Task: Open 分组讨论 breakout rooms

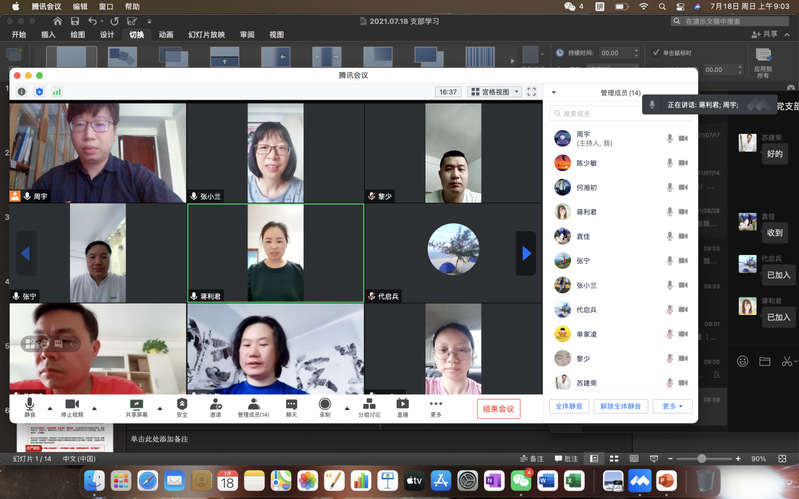Action: (370, 404)
